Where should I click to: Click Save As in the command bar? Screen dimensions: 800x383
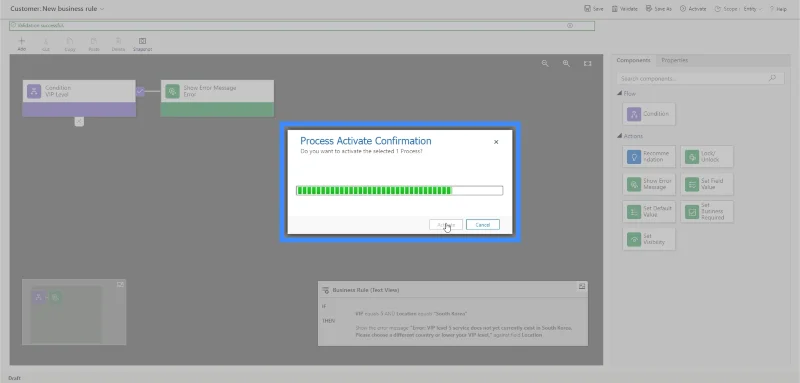coord(659,9)
